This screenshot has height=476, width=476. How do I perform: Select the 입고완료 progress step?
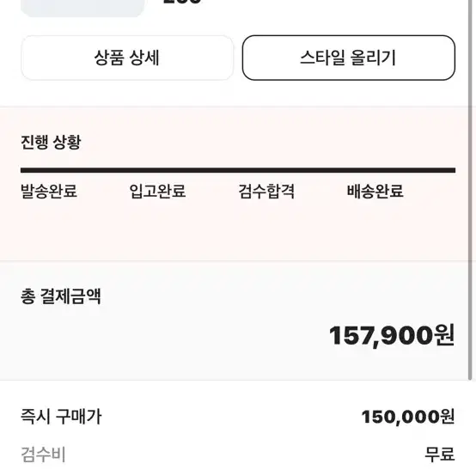coord(157,192)
